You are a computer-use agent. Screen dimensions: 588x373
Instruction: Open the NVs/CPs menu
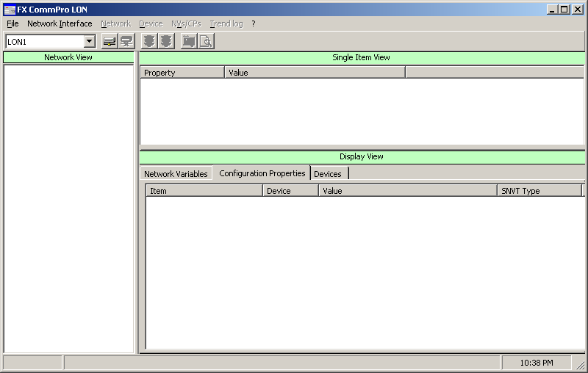186,23
